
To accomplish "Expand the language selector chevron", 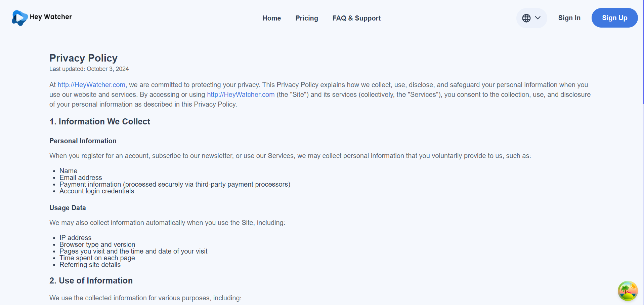I will click(x=537, y=18).
